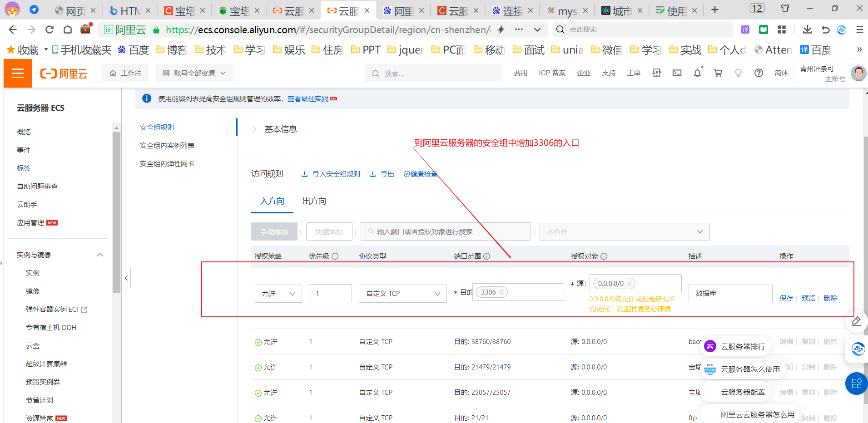Collapse the 实例与镜像 section
Screen dimensions: 868x423
click(x=100, y=255)
